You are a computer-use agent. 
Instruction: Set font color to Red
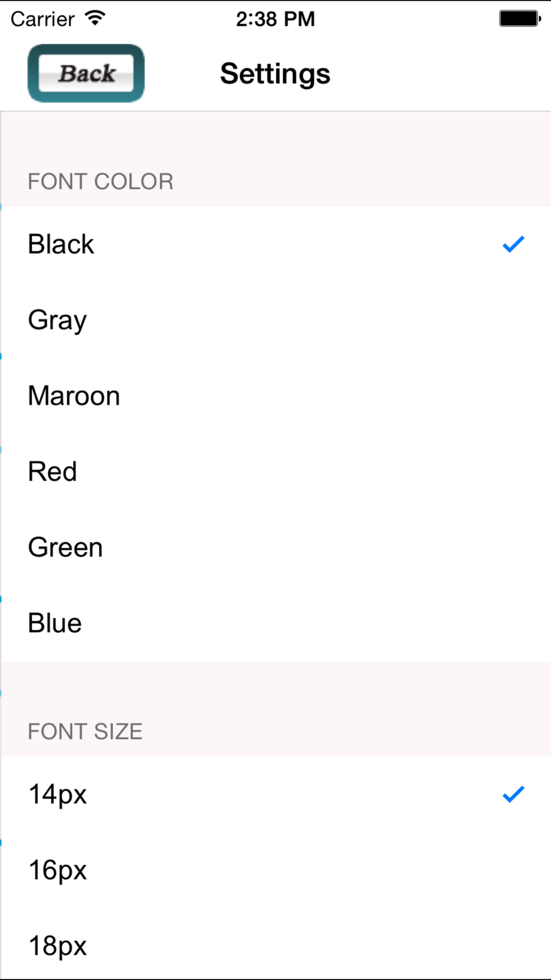[275, 472]
